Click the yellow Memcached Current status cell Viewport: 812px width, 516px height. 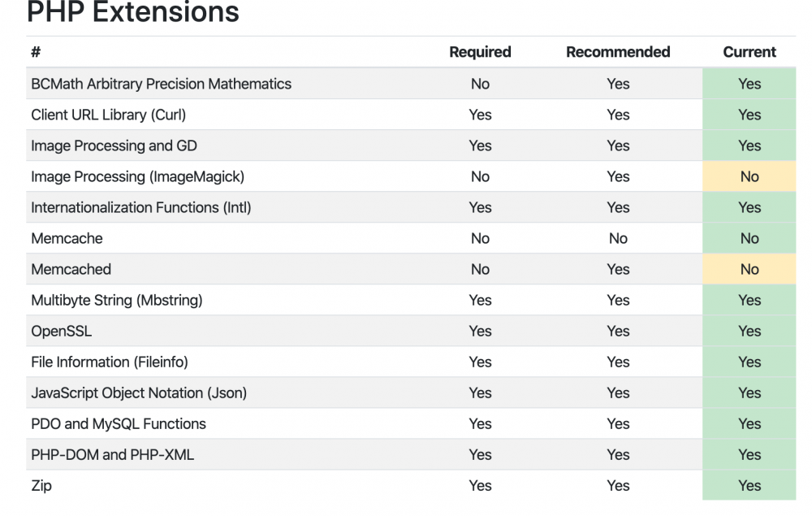coord(749,269)
